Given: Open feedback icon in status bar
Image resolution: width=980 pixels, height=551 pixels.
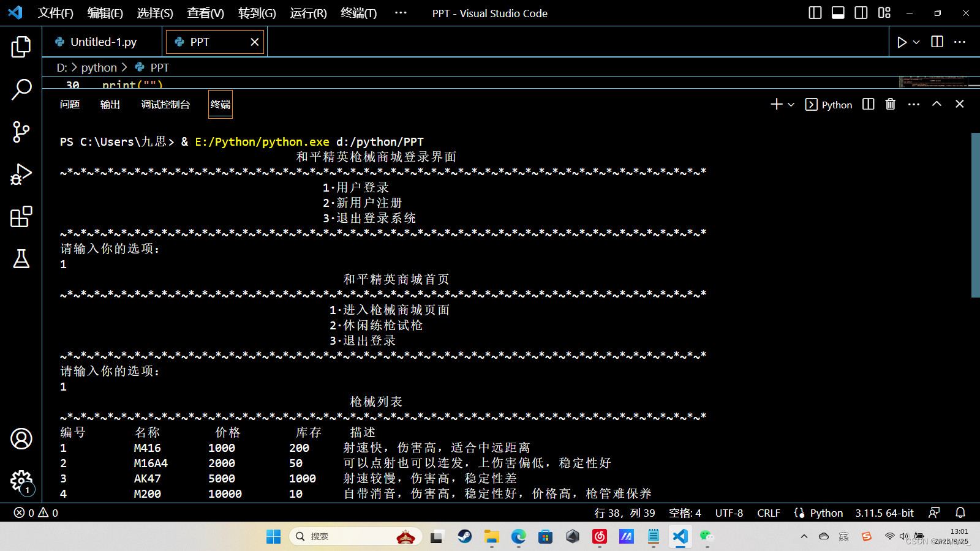Looking at the screenshot, I should (x=934, y=513).
